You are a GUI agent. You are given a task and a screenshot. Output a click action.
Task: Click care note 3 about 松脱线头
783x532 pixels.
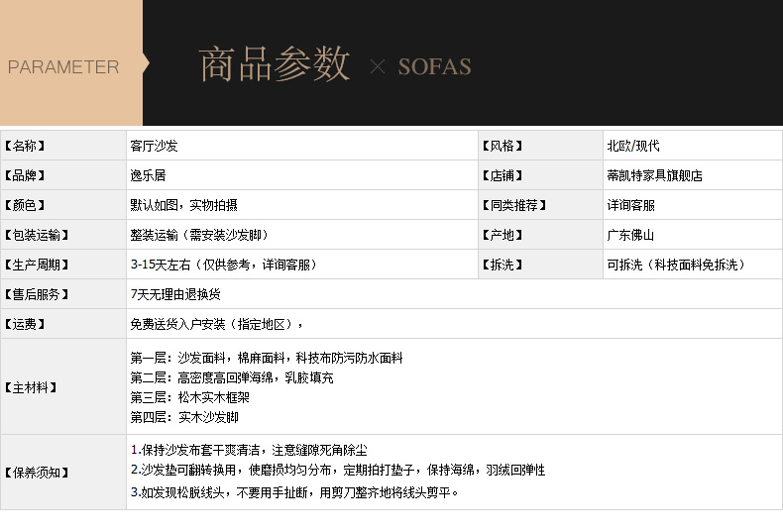coord(294,492)
